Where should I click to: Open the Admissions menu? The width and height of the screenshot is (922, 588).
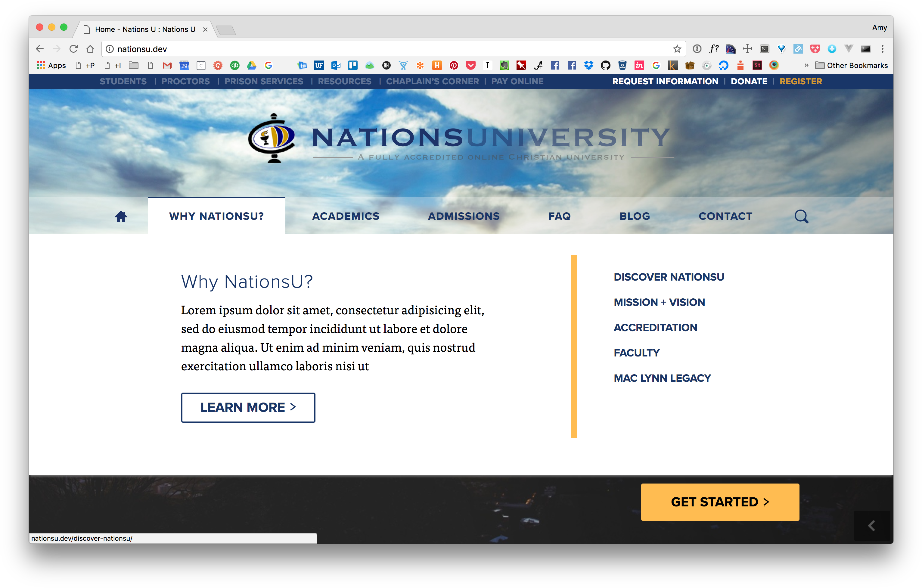click(464, 216)
